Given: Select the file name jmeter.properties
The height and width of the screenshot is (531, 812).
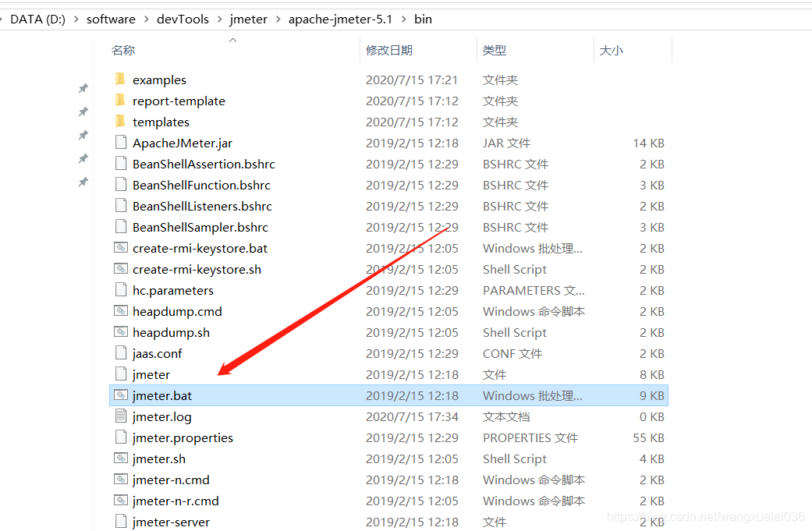Looking at the screenshot, I should [183, 438].
